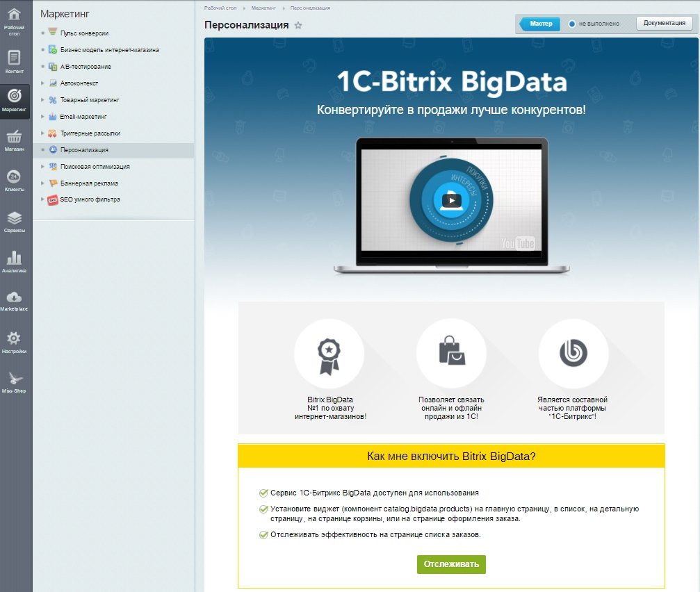Go to Рабочий стол via breadcrumb

(220, 8)
